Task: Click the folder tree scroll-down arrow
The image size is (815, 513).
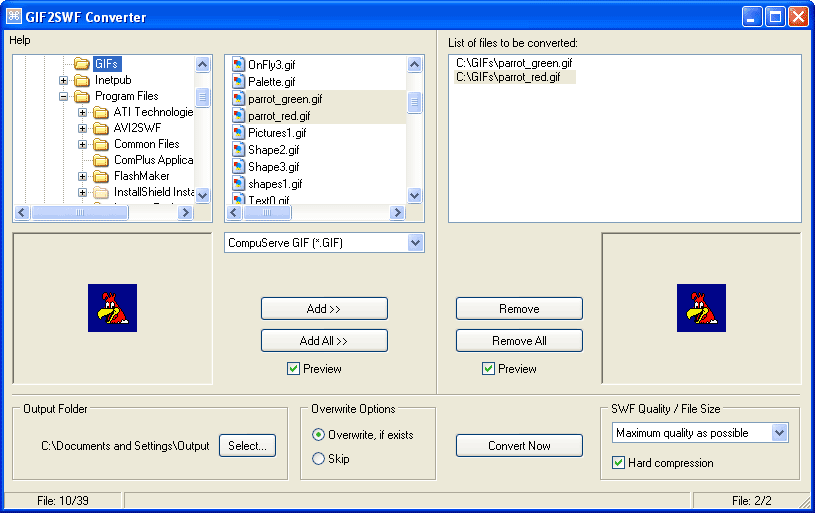Action: click(203, 195)
